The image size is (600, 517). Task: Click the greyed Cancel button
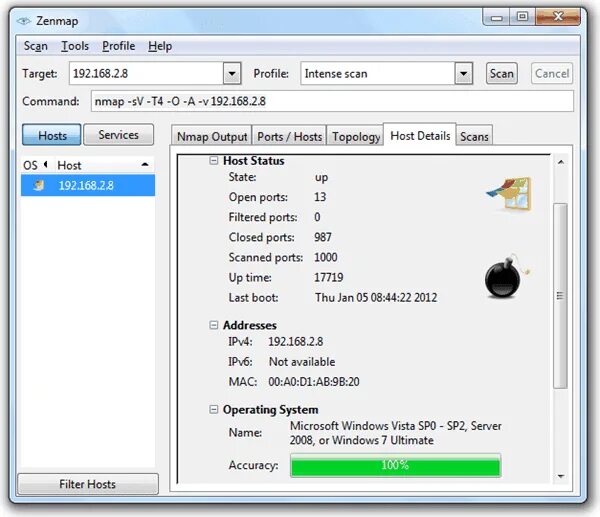tap(552, 73)
